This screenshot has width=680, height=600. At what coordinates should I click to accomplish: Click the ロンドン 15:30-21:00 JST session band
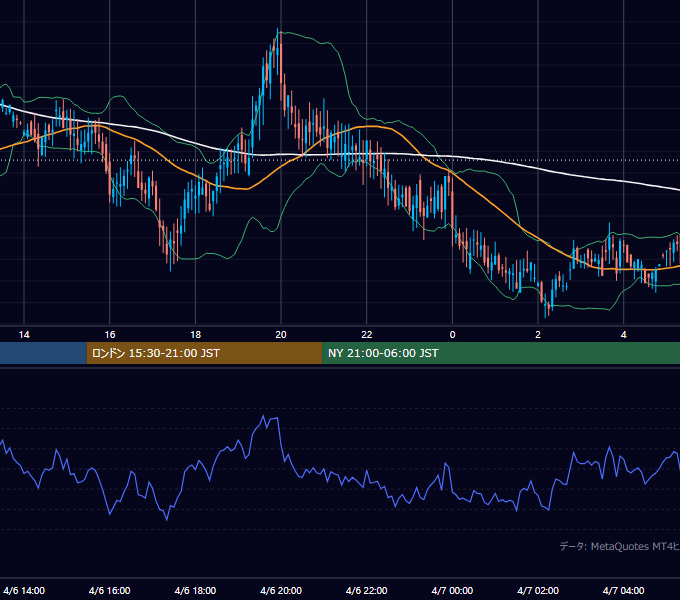(x=204, y=353)
